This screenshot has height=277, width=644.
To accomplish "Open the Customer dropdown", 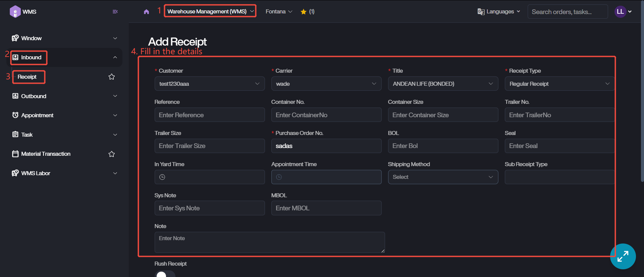I will click(209, 84).
